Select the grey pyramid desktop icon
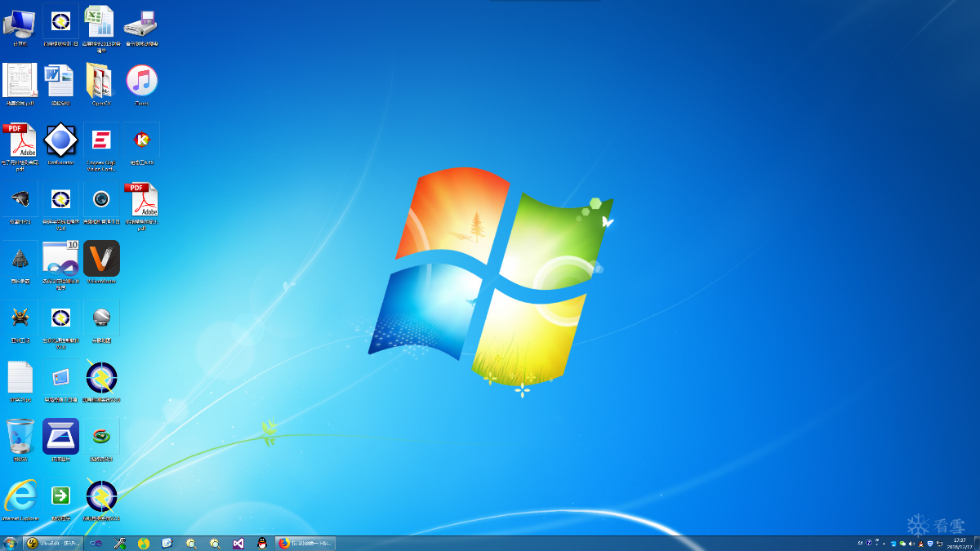 pyautogui.click(x=20, y=262)
